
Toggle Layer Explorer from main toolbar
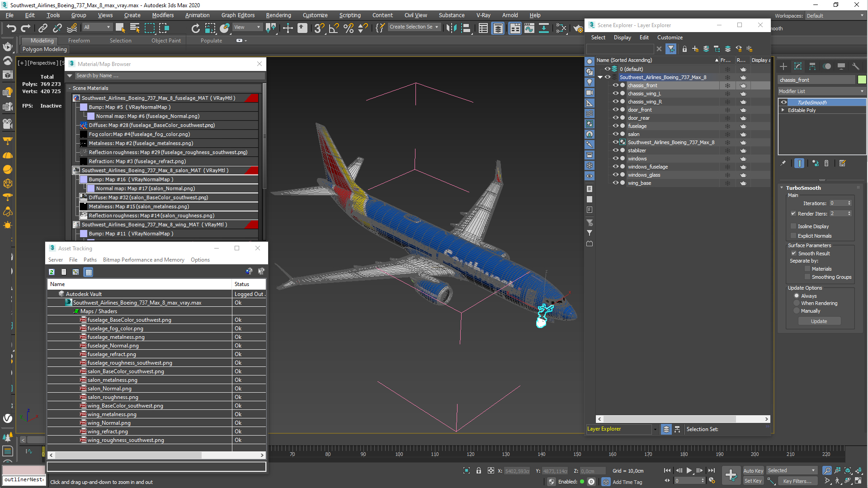pos(498,28)
